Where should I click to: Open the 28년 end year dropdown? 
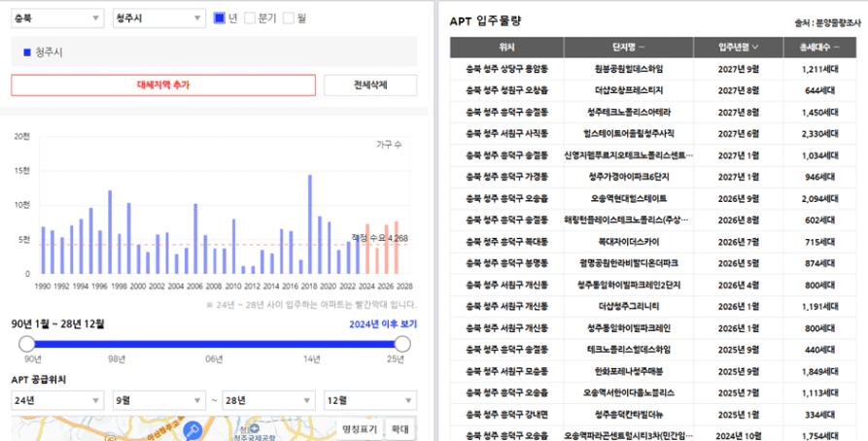[268, 400]
